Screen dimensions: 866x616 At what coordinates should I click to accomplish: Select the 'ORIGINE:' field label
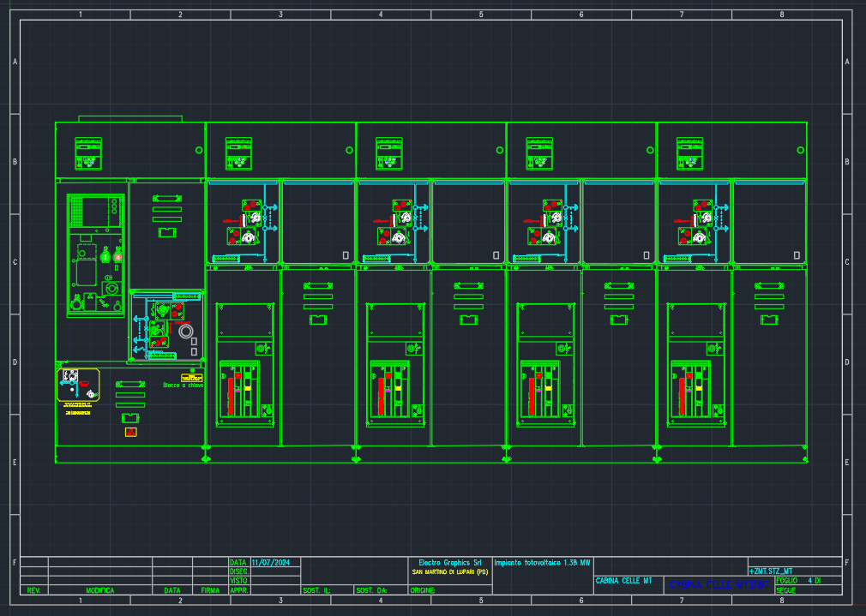pyautogui.click(x=423, y=590)
